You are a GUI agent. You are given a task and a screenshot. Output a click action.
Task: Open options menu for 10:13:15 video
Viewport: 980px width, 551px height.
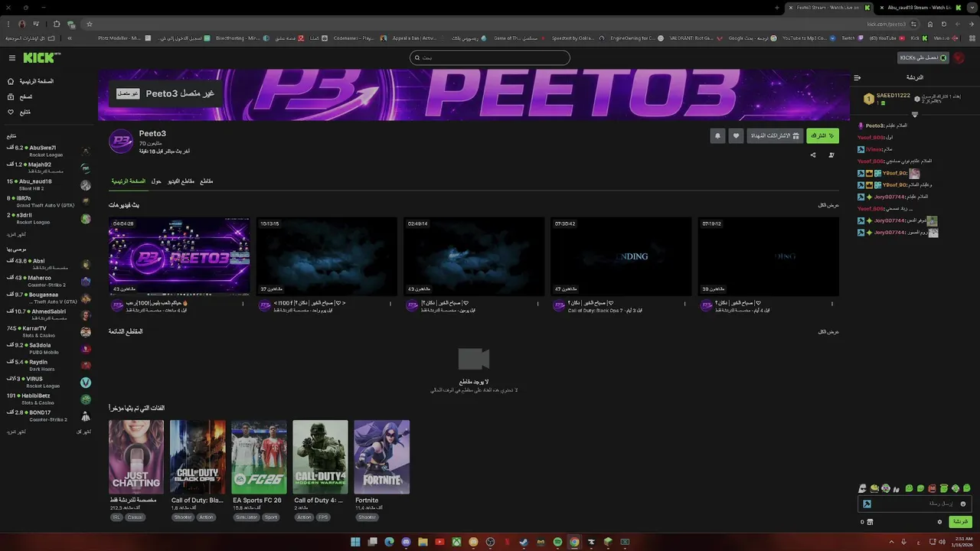click(390, 304)
